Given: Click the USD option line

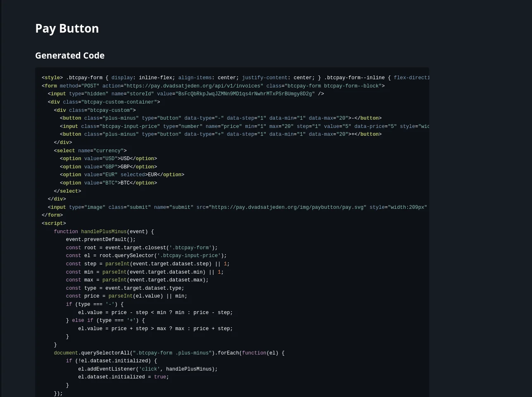Looking at the screenshot, I should point(108,159).
